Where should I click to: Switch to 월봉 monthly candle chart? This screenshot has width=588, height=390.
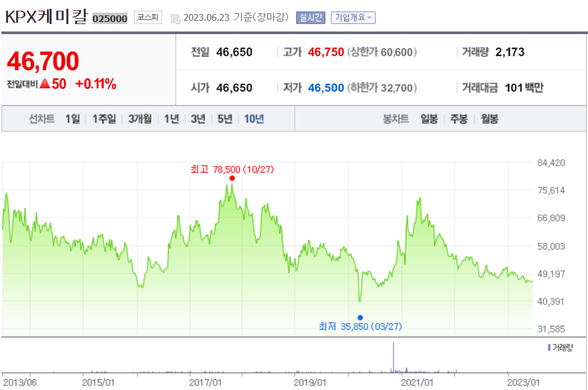[490, 119]
